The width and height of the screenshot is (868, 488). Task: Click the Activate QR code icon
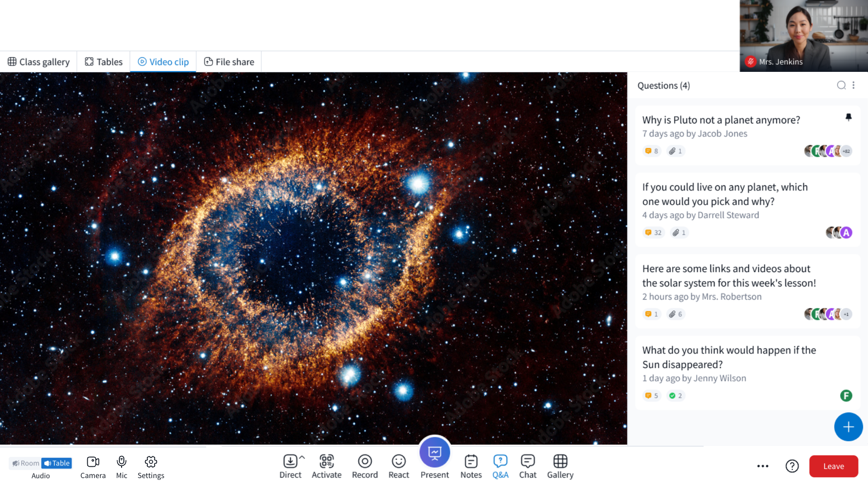326,461
